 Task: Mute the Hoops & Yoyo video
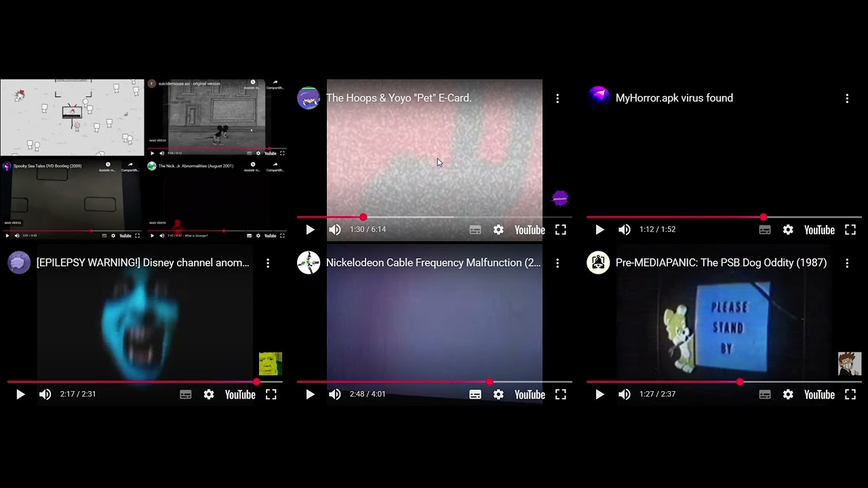pyautogui.click(x=335, y=230)
